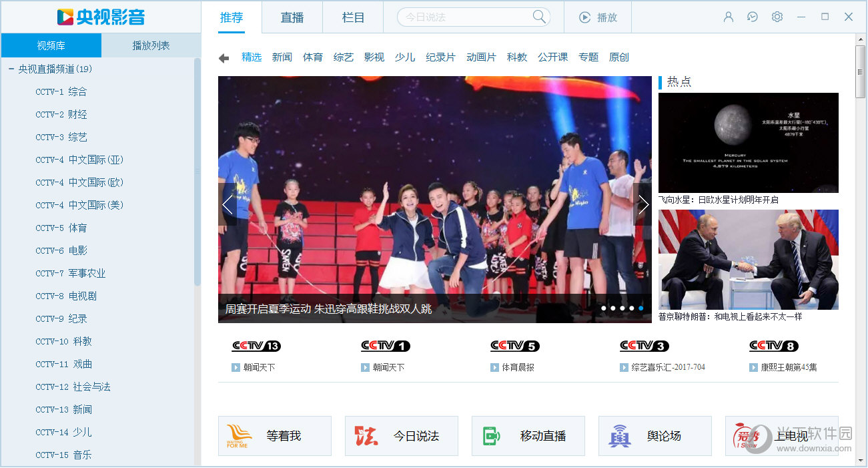Click play icon for 朝闻天下 under CCTV-13

[x=236, y=368]
